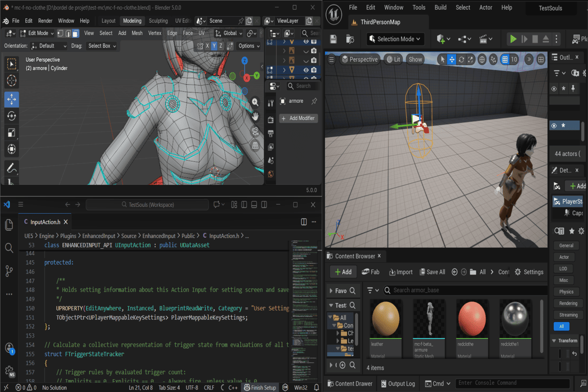This screenshot has height=392, width=588.
Task: Switch to the Sculpting workspace tab
Action: tap(158, 21)
